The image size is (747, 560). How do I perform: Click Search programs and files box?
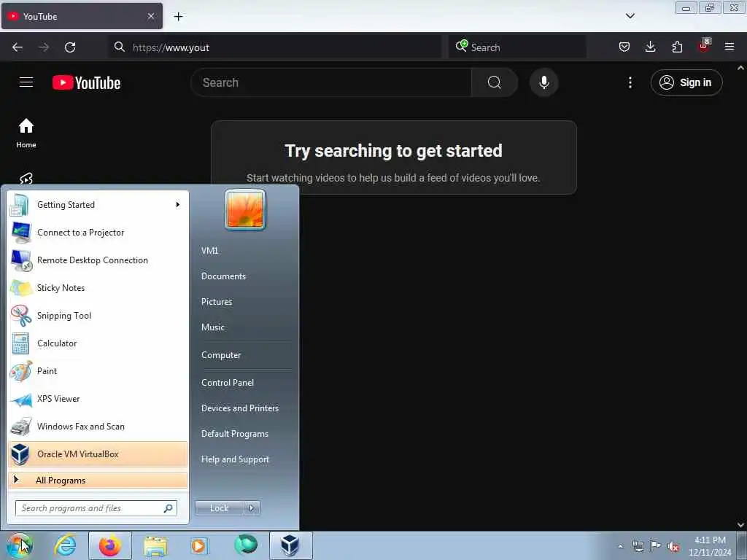coord(96,508)
